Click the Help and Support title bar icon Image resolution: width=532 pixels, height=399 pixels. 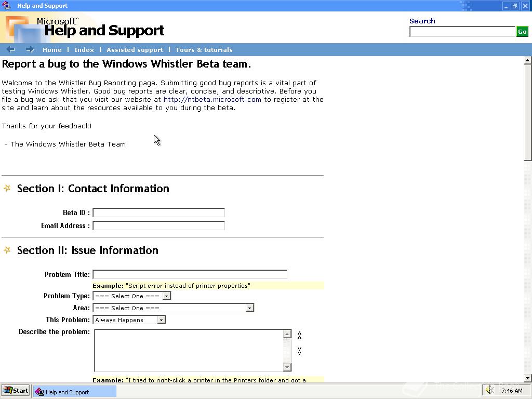coord(6,5)
